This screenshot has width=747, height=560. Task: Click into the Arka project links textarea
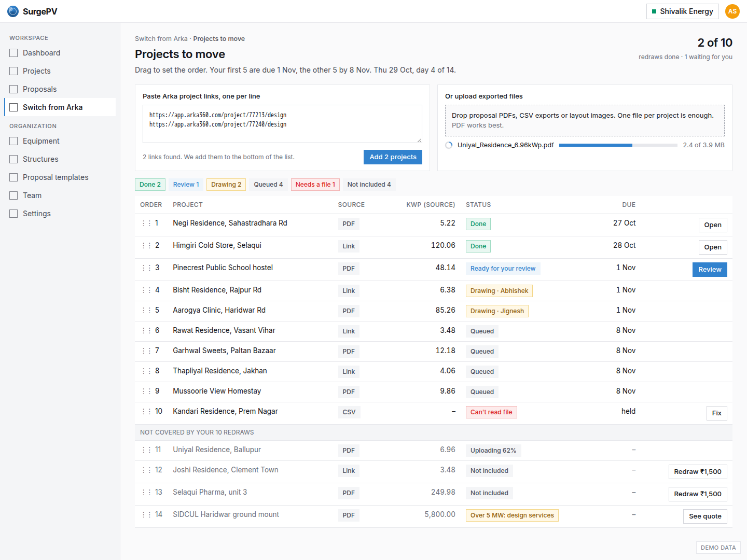click(282, 124)
